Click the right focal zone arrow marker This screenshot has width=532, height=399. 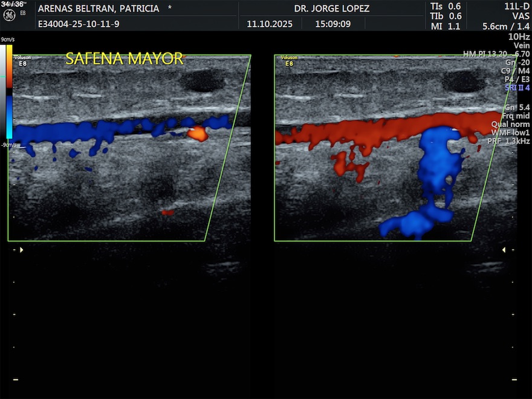pyautogui.click(x=504, y=250)
